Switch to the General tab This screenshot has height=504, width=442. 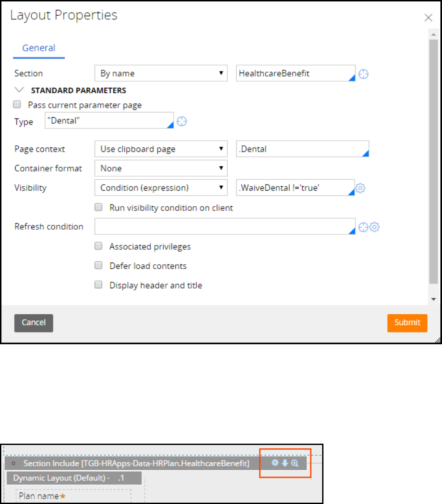click(x=39, y=48)
